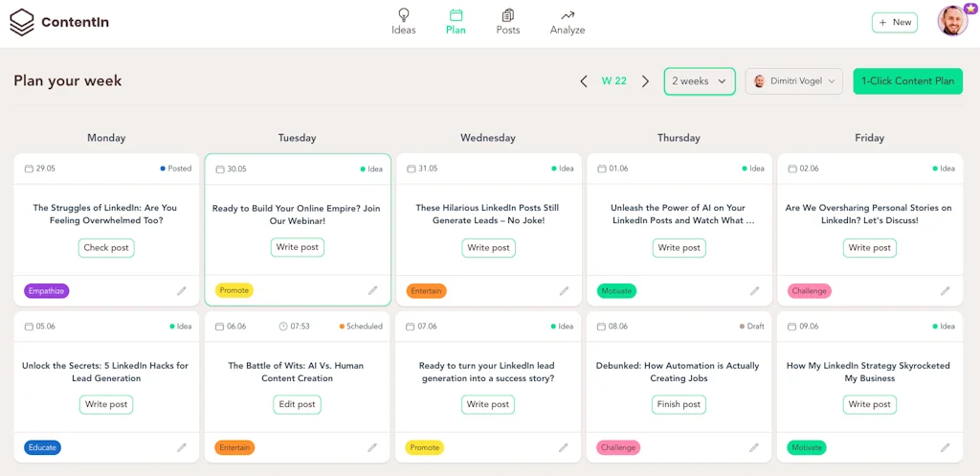Open the user avatar account menu

pos(953,21)
